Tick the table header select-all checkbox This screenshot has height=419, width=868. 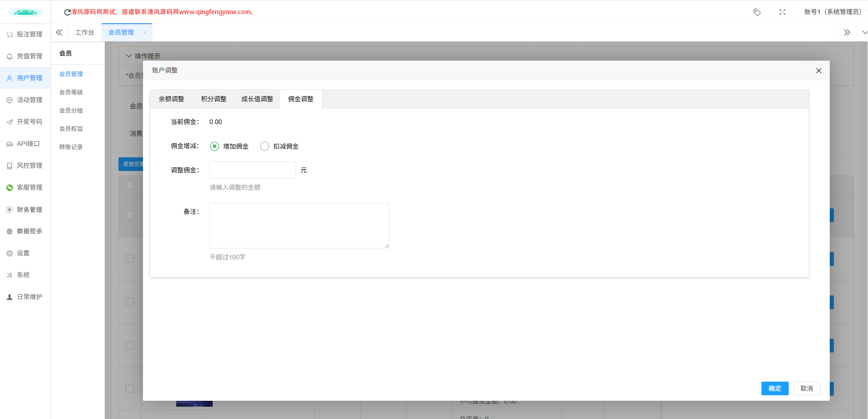click(x=130, y=185)
